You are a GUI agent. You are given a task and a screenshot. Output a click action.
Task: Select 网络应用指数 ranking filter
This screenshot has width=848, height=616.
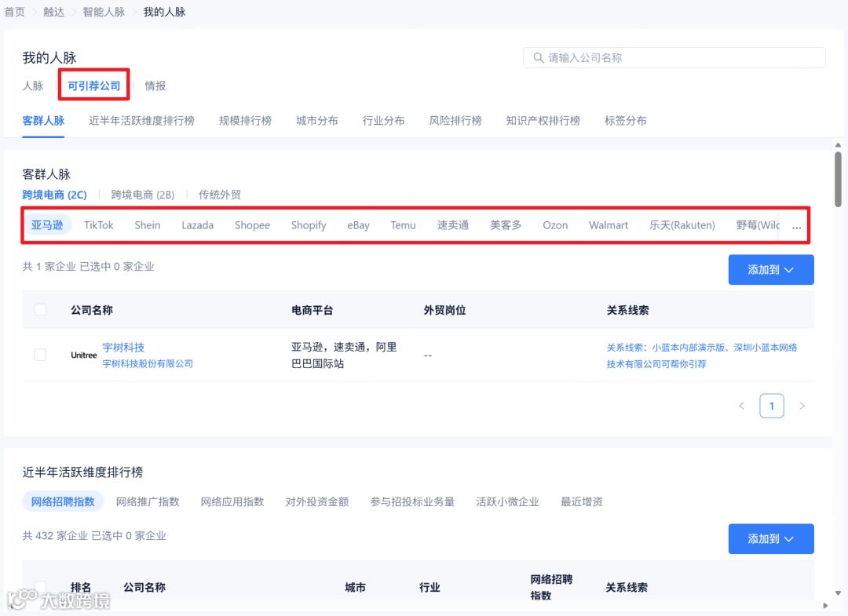click(232, 501)
